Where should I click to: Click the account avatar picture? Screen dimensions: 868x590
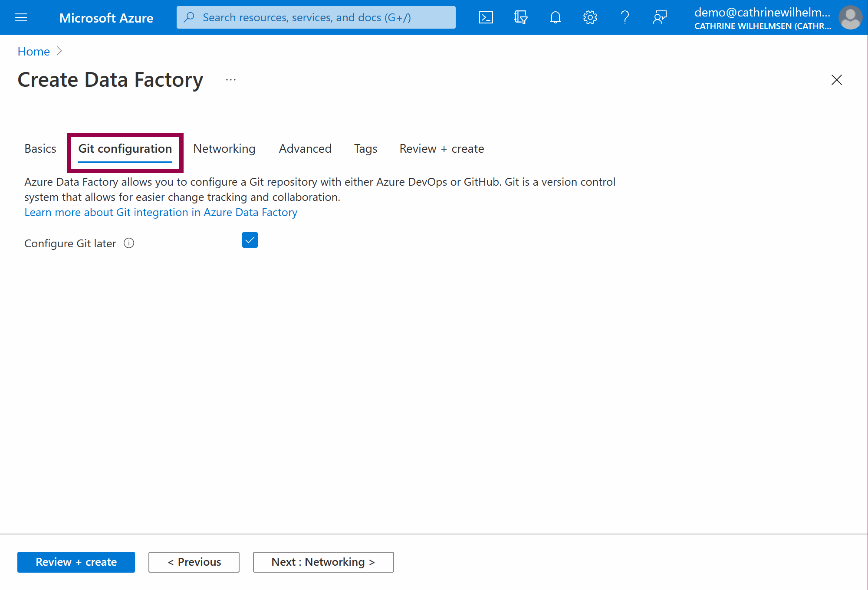click(x=850, y=17)
